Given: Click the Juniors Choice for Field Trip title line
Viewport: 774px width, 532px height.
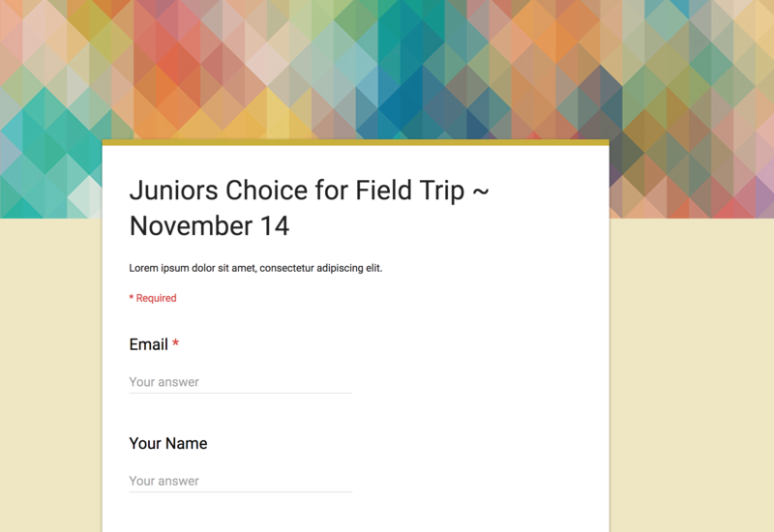Looking at the screenshot, I should point(309,191).
